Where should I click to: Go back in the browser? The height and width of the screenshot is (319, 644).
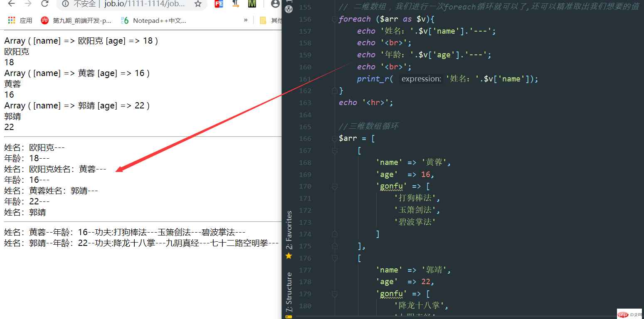click(x=12, y=4)
